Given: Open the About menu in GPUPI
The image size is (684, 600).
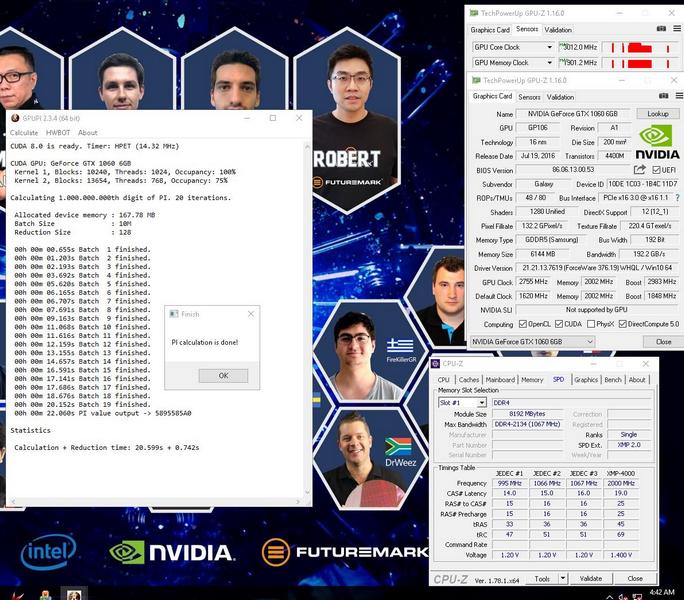Looking at the screenshot, I should pos(88,133).
